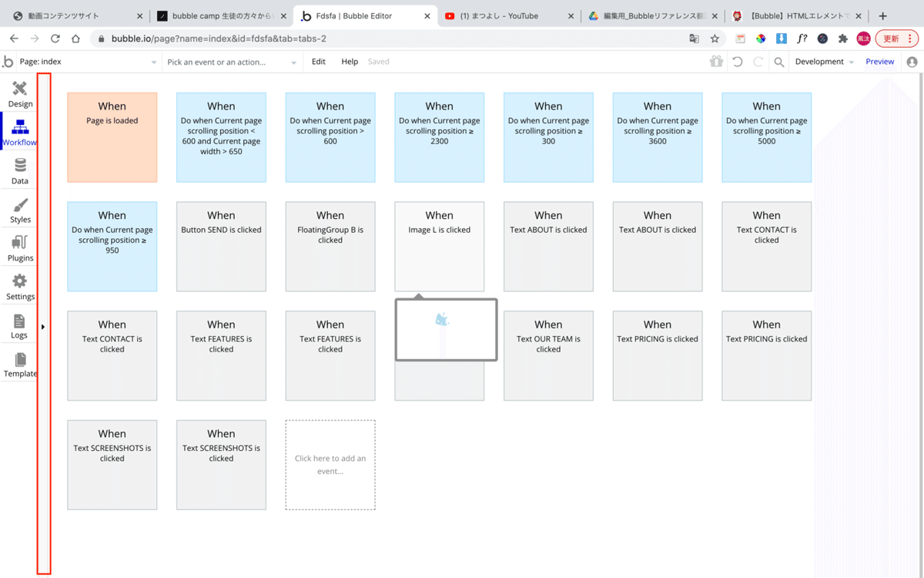Screen dimensions: 924x578
Task: Click the calendar extension icon
Action: [x=740, y=39]
